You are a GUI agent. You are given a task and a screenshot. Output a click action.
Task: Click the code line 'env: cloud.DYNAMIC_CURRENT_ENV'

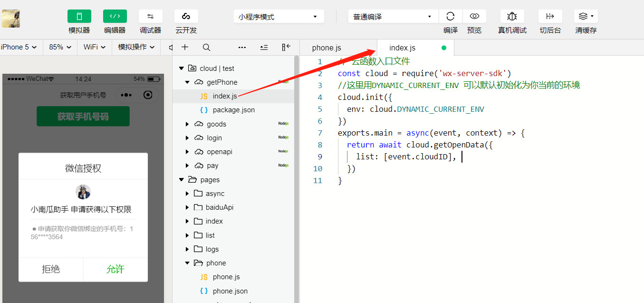click(415, 109)
